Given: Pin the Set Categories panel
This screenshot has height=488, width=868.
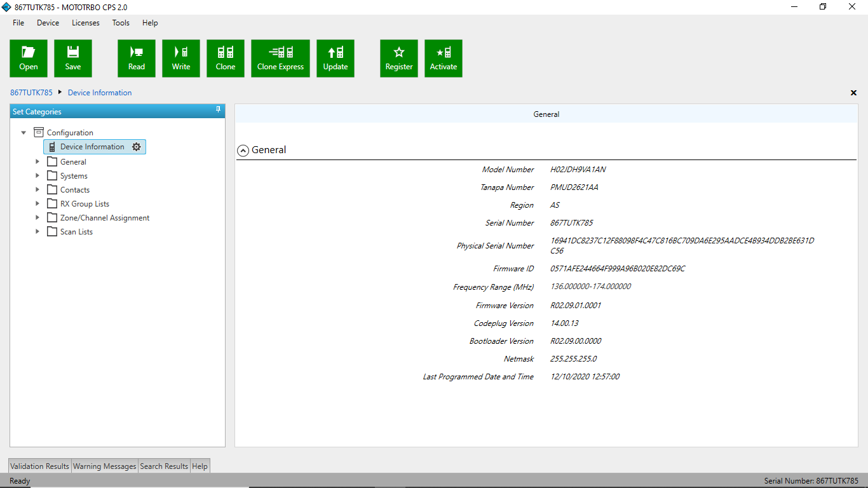Looking at the screenshot, I should (x=218, y=111).
